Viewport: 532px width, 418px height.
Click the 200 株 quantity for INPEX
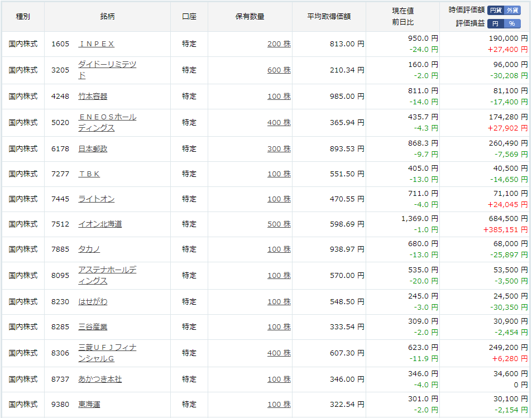279,44
